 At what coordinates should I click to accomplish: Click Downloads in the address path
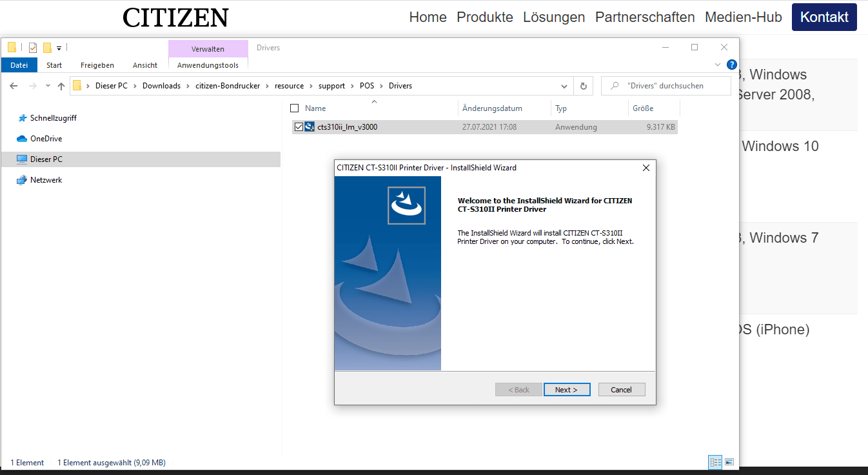(x=161, y=86)
